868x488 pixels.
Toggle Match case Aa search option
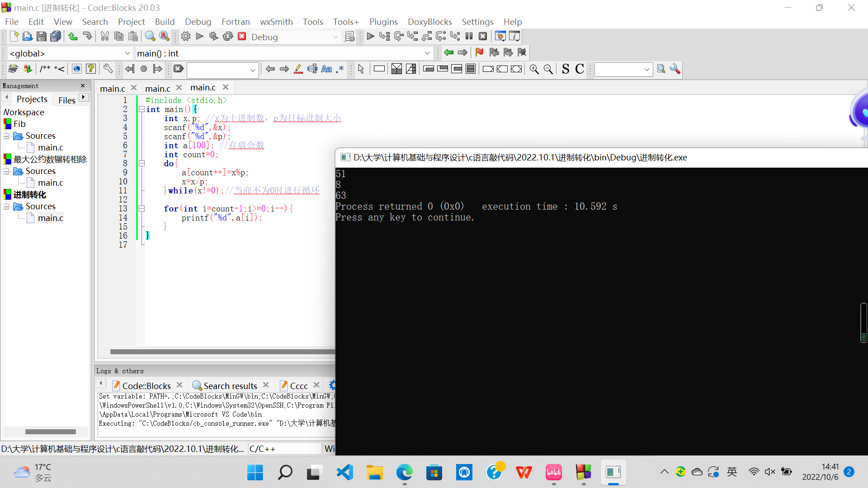[x=326, y=69]
